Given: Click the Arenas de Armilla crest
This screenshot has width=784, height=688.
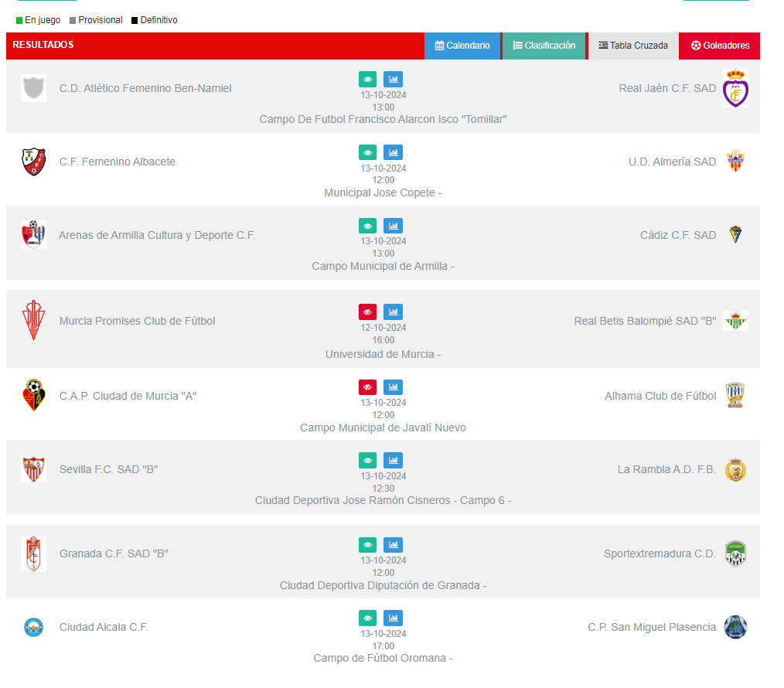Looking at the screenshot, I should [x=33, y=234].
